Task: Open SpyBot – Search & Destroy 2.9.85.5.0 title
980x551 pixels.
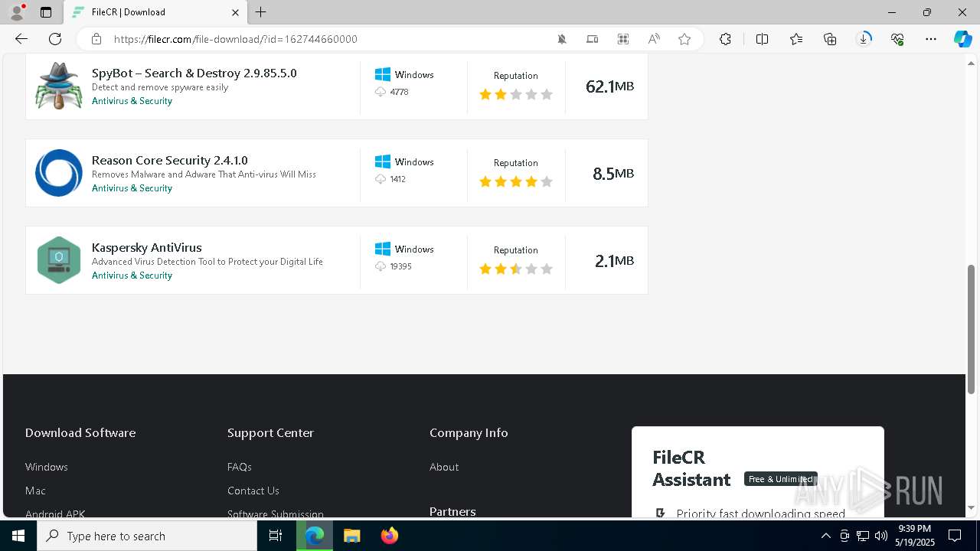Action: (194, 73)
